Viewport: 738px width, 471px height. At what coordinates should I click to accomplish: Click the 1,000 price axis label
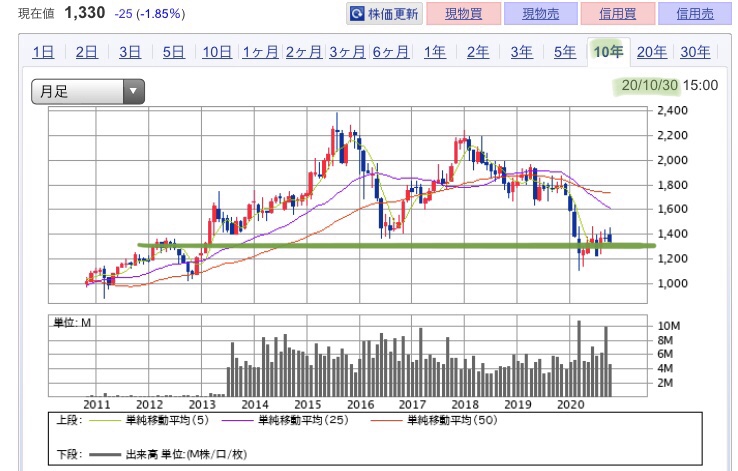click(x=672, y=283)
